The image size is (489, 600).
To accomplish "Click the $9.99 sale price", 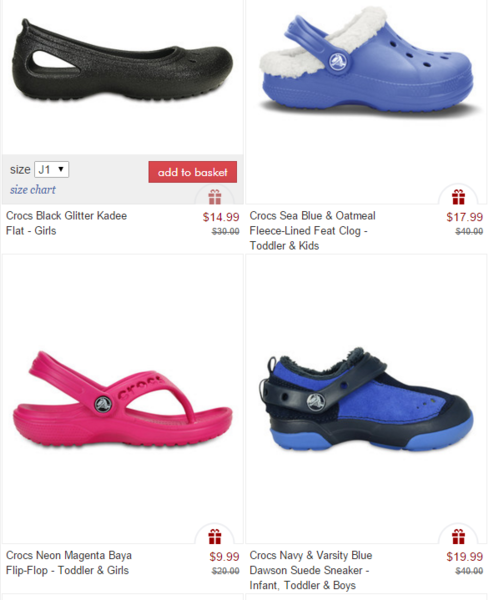I will 224,556.
